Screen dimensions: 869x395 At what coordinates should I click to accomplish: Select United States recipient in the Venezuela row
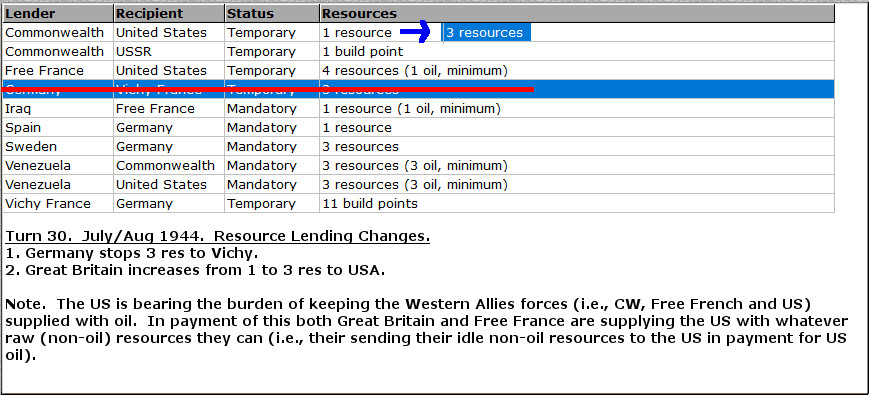point(169,184)
